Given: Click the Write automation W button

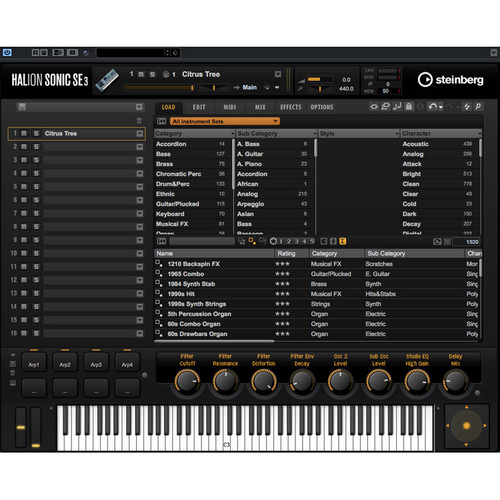Looking at the screenshot, I should coord(44,52).
